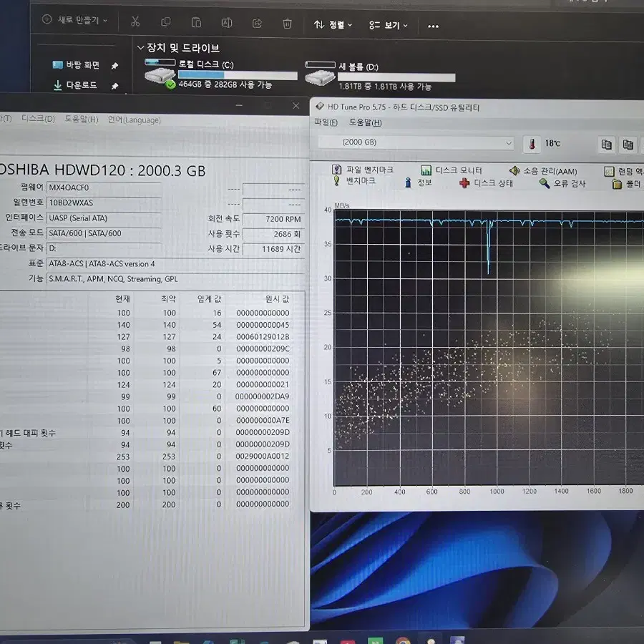Image resolution: width=644 pixels, height=644 pixels.
Task: Open the 도움말(H) menu in HD Tune
Action: pos(365,123)
